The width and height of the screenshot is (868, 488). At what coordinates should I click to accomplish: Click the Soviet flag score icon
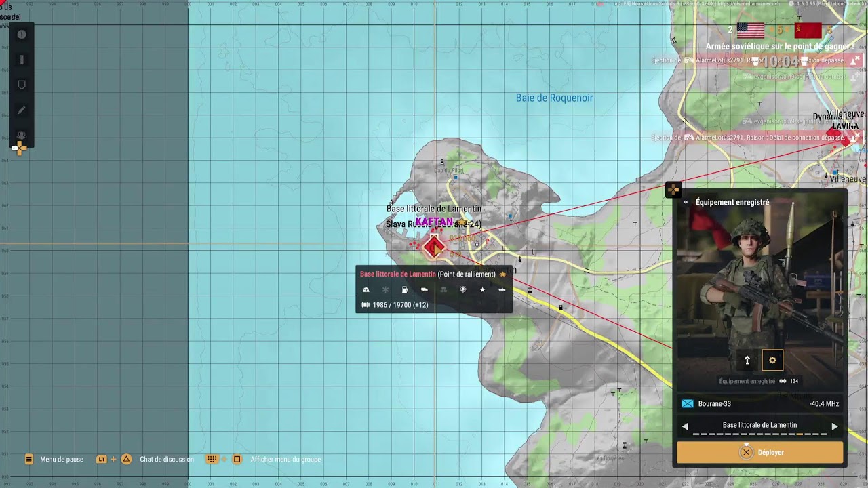click(808, 30)
